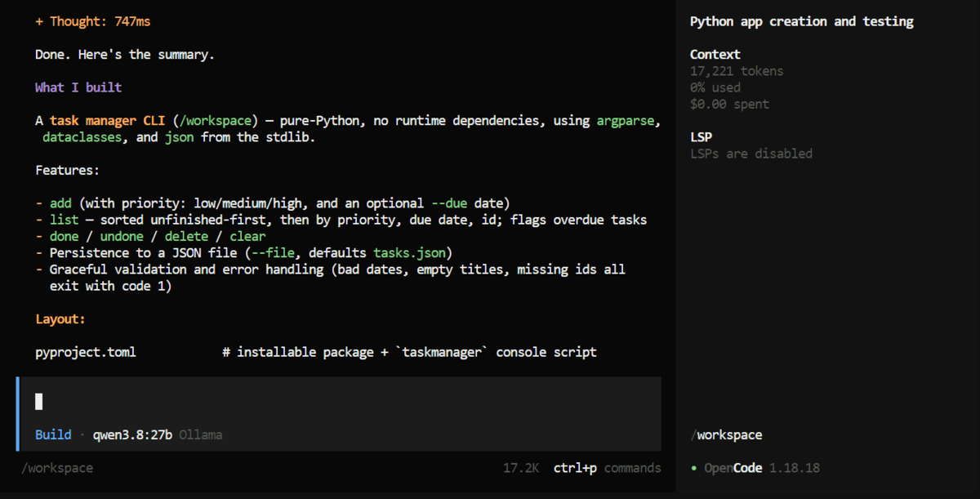Viewport: 980px width, 499px height.
Task: Click the 17,221 tokens value
Action: 737,71
